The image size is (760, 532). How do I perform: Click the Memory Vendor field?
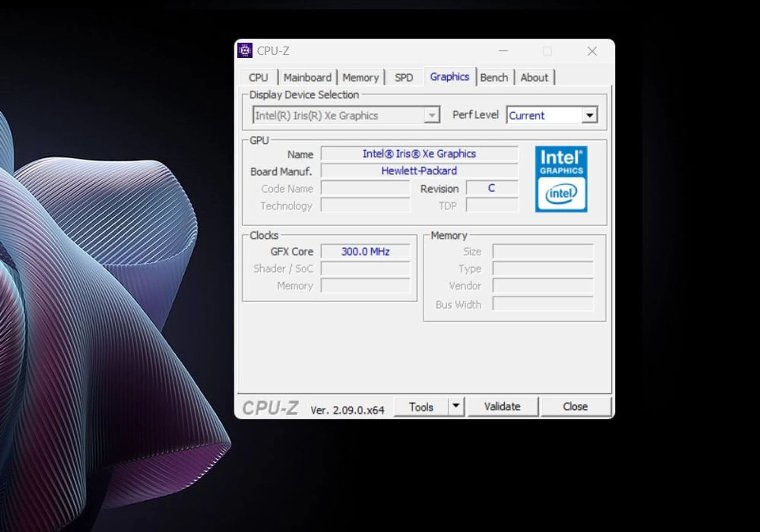coord(543,285)
